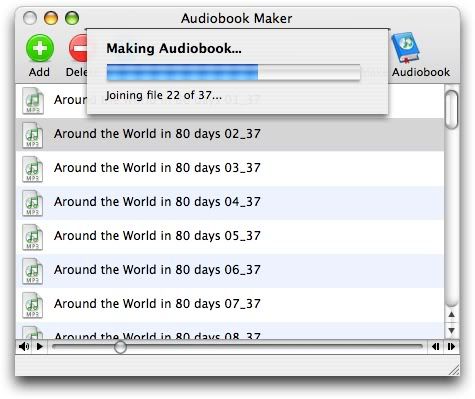The image size is (475, 399).
Task: Click the playback position slider knob
Action: click(120, 347)
